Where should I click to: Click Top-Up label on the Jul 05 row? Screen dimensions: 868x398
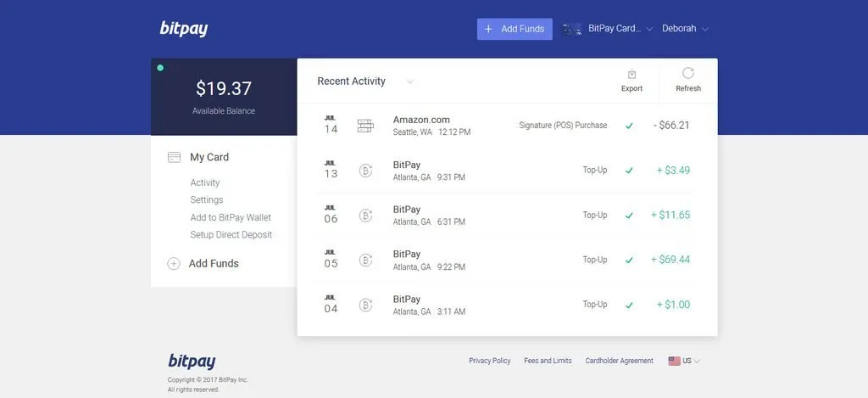click(x=595, y=260)
